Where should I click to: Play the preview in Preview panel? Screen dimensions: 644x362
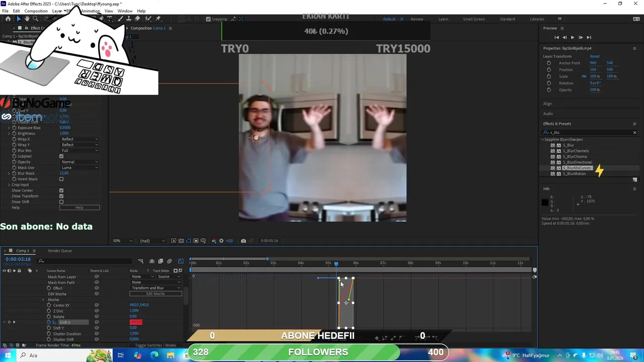573,37
